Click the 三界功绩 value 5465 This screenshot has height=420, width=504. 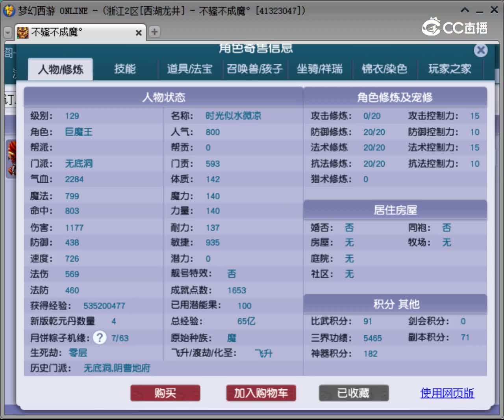click(372, 338)
